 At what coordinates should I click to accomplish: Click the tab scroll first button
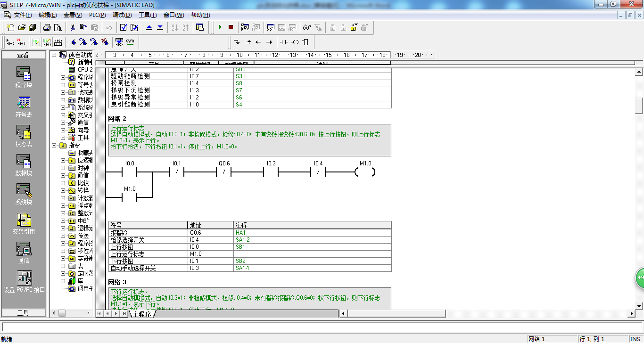99,314
